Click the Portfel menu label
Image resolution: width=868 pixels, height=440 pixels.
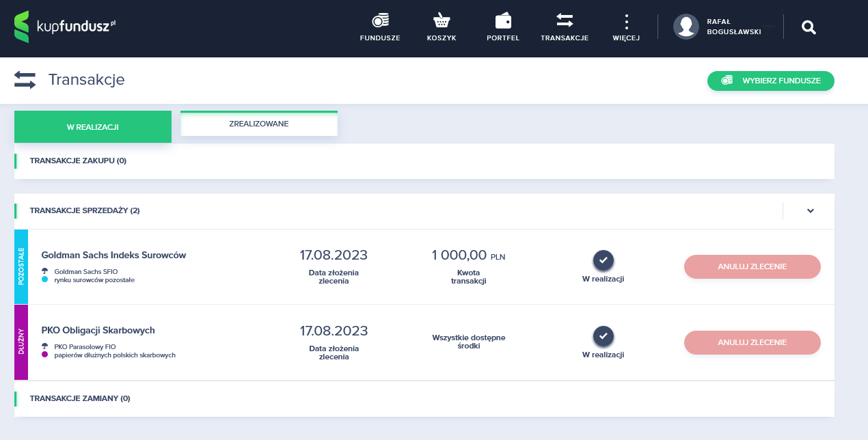tap(503, 38)
